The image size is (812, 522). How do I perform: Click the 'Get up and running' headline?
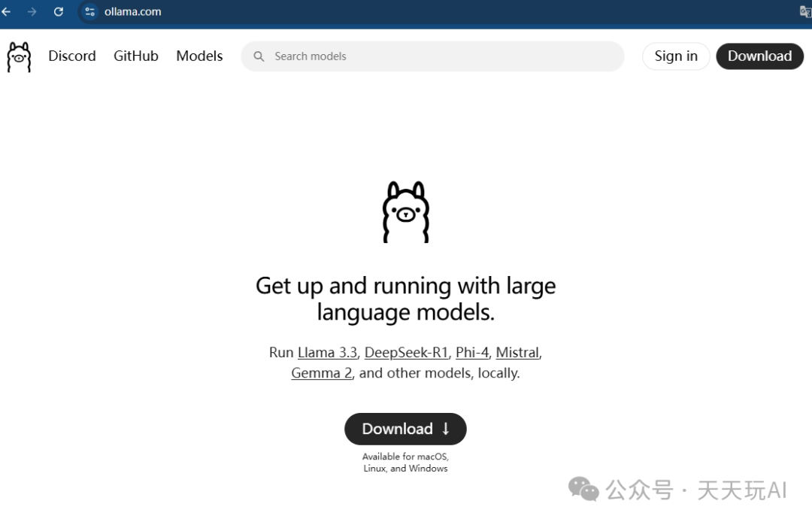[406, 299]
